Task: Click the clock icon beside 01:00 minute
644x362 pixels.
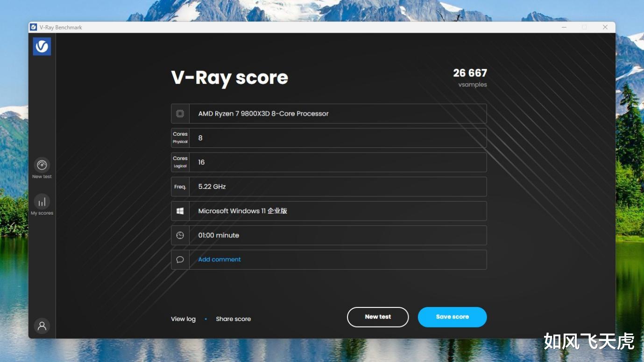Action: tap(180, 235)
